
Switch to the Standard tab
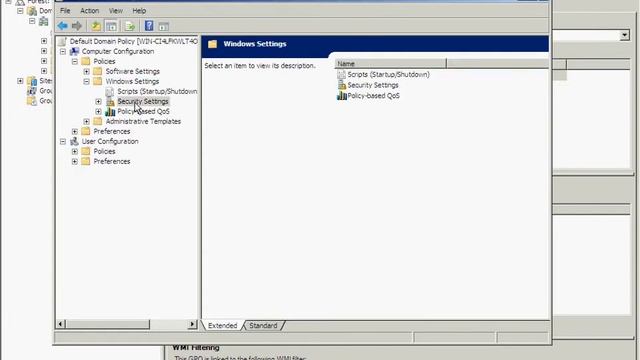coord(263,326)
